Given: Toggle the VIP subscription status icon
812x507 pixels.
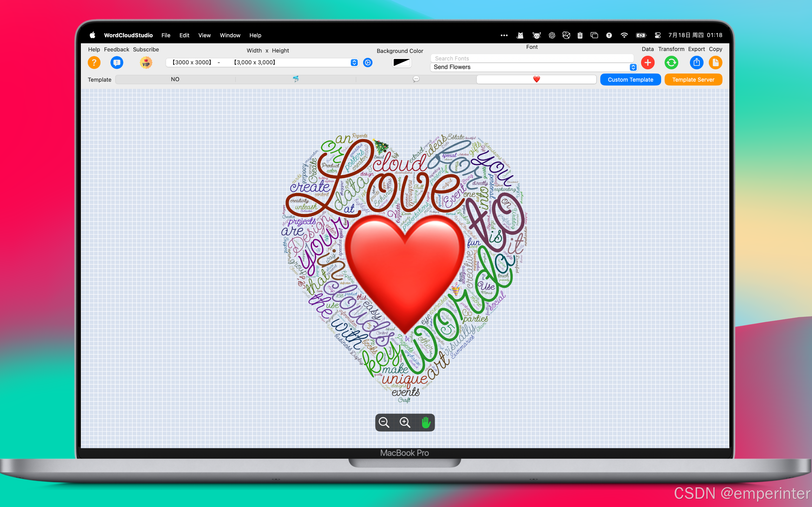Looking at the screenshot, I should click(x=146, y=62).
